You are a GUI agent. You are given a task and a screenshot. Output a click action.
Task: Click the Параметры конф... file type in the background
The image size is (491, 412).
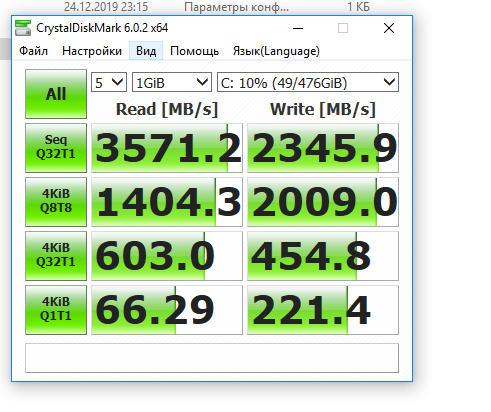pos(237,7)
